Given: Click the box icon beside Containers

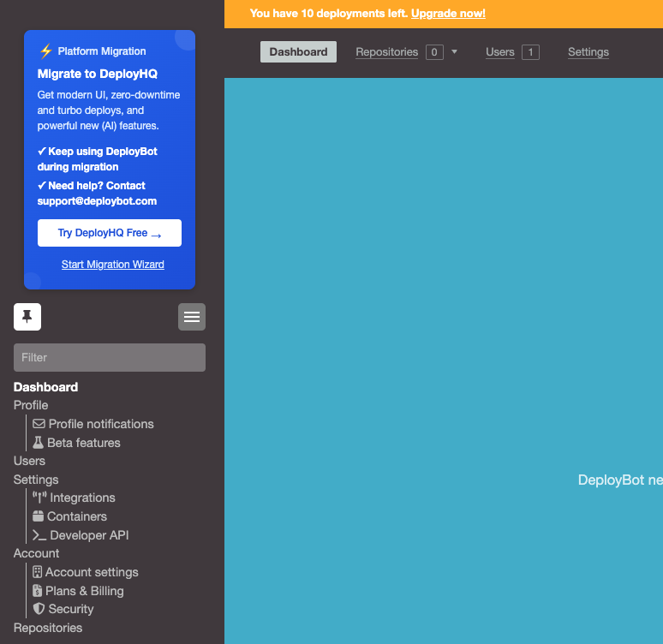Looking at the screenshot, I should point(39,516).
